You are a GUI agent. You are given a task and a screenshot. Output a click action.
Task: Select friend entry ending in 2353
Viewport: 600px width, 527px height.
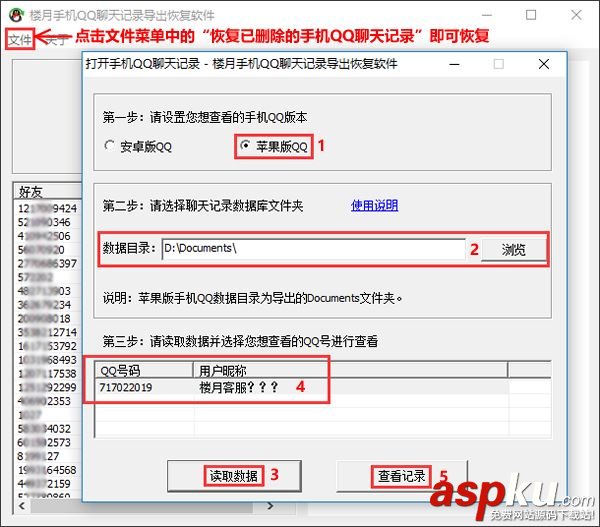click(x=44, y=401)
